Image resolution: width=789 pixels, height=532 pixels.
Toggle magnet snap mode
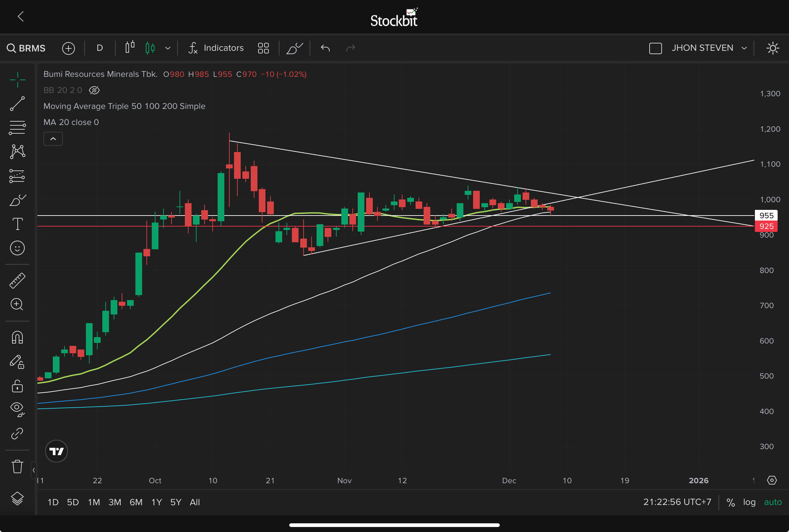pos(17,337)
